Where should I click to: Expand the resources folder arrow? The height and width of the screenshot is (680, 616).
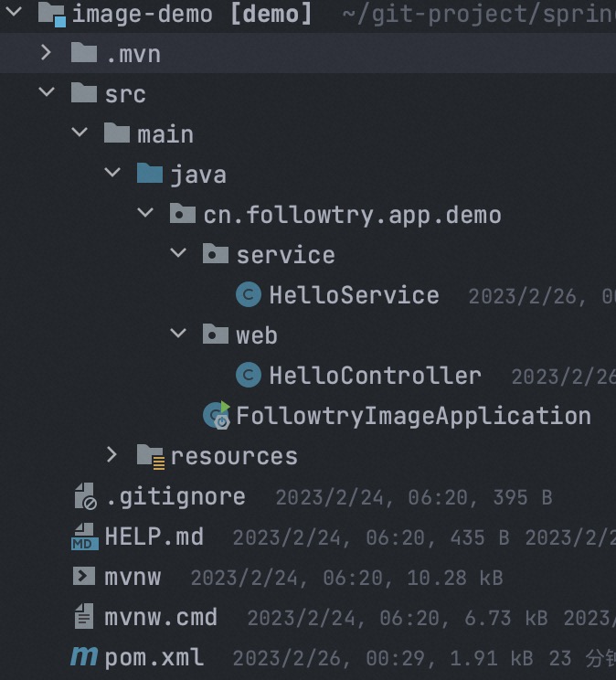click(112, 455)
